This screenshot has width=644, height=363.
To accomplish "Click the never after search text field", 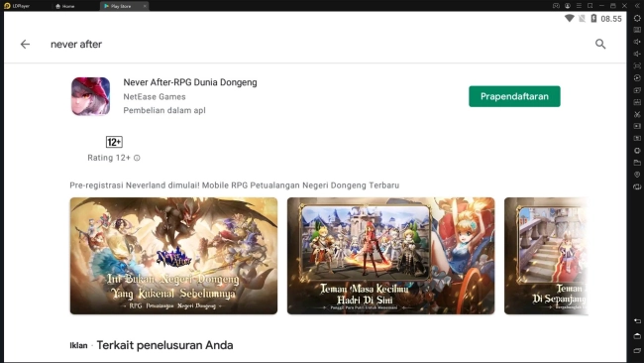I will 76,44.
